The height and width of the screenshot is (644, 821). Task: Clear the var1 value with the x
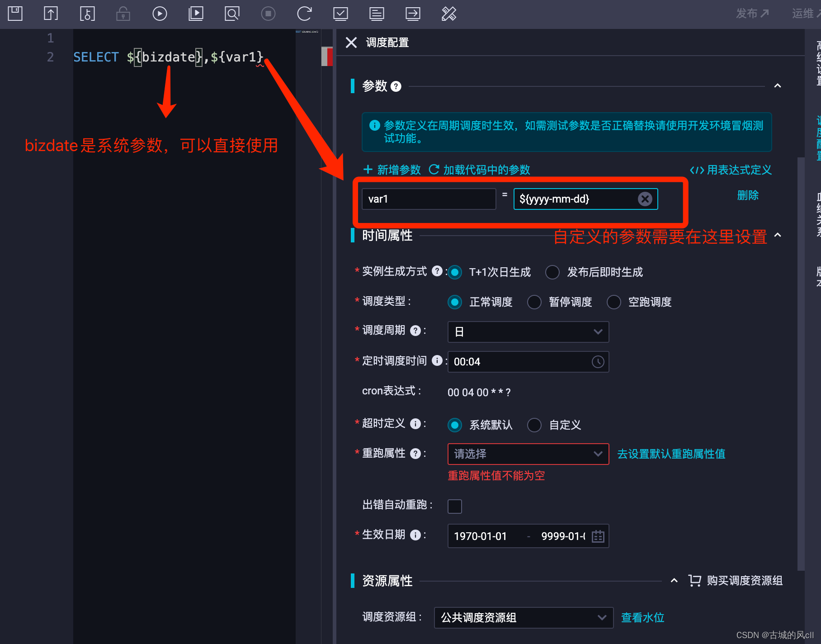coord(645,199)
